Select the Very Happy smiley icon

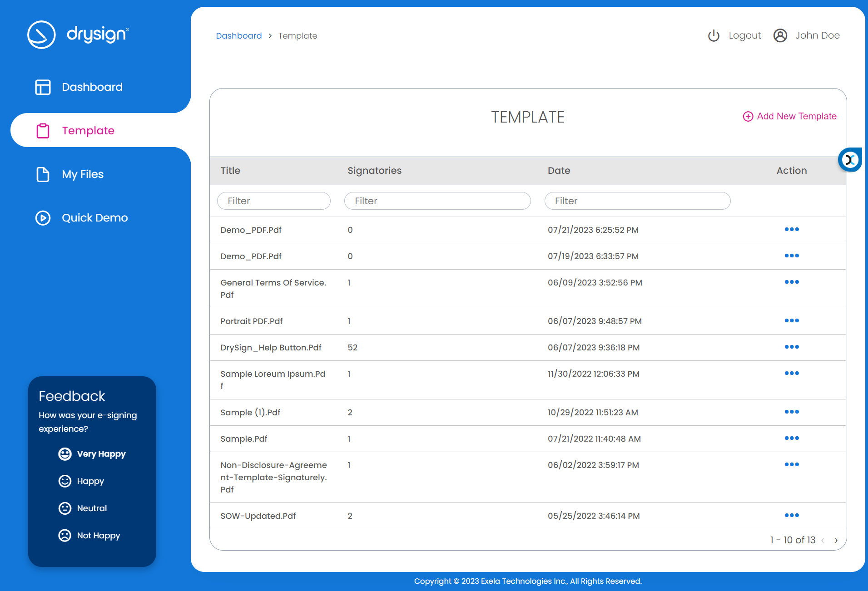65,454
